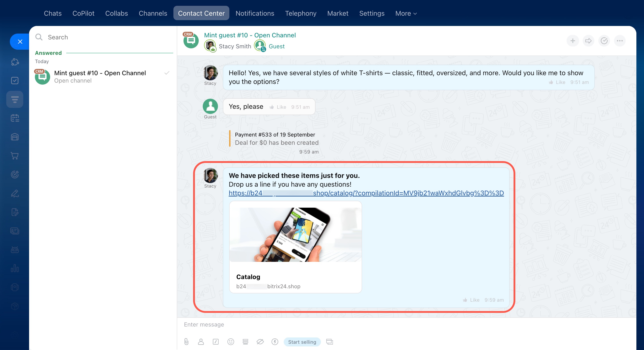The height and width of the screenshot is (350, 644).
Task: Open the three-dots menu in chat header
Action: (x=620, y=41)
